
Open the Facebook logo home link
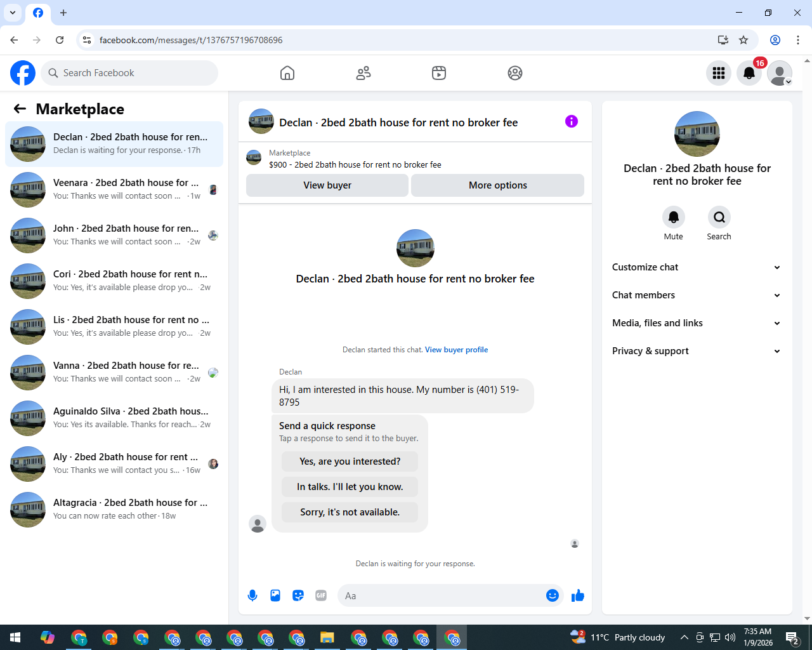pos(23,73)
